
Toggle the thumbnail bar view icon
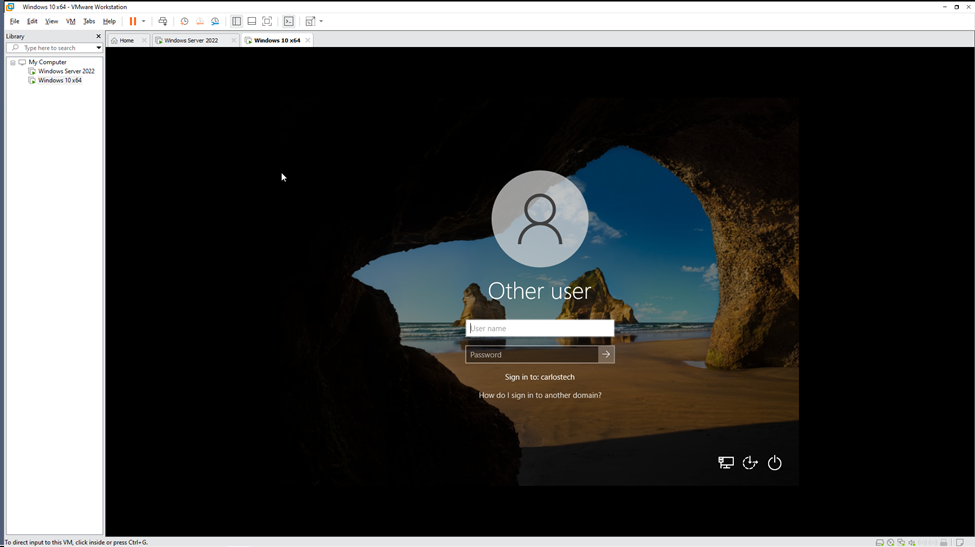tap(251, 21)
